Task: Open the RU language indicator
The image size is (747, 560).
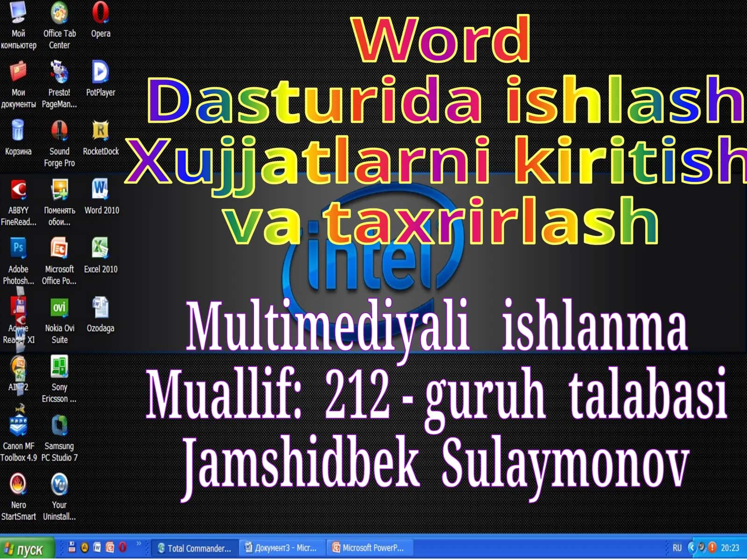Action: point(677,548)
